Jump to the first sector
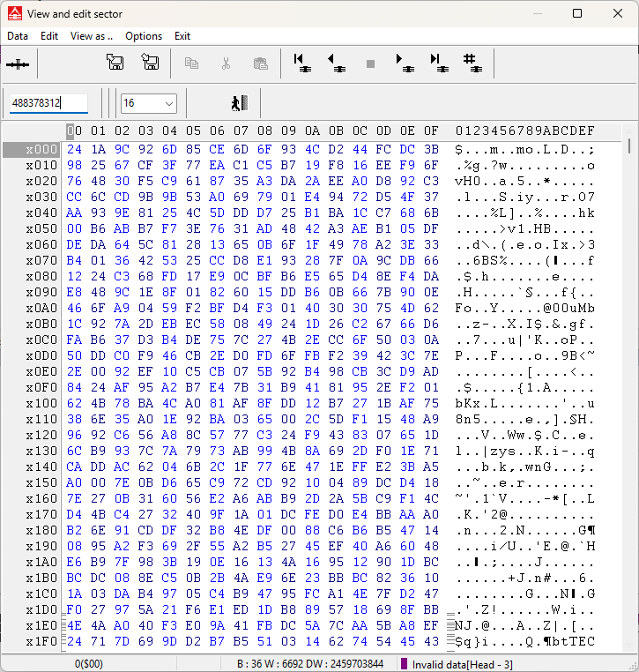This screenshot has width=639, height=672. pyautogui.click(x=301, y=63)
